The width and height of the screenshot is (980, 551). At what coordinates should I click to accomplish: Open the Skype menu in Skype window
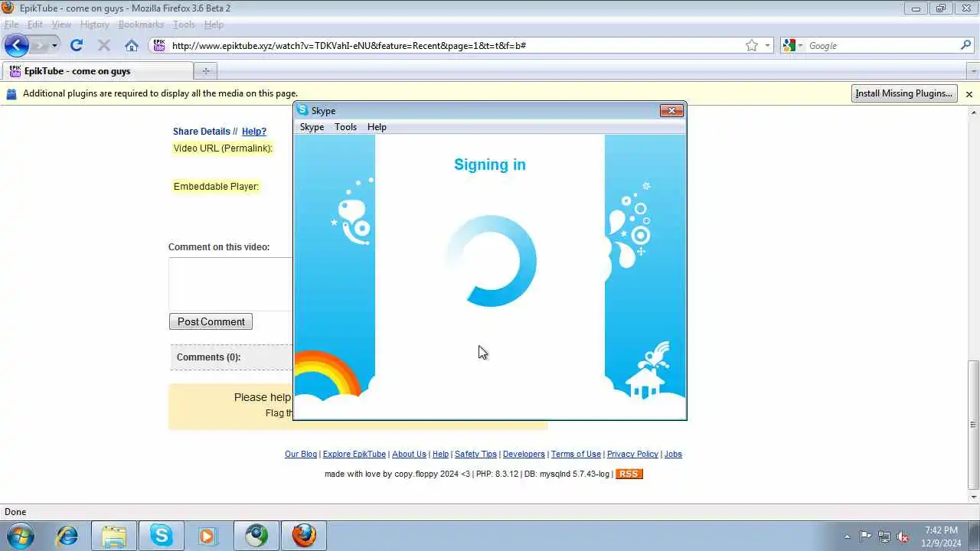(312, 127)
